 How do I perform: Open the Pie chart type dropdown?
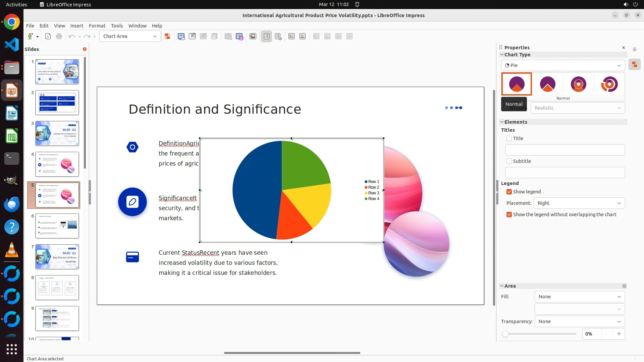(563, 65)
